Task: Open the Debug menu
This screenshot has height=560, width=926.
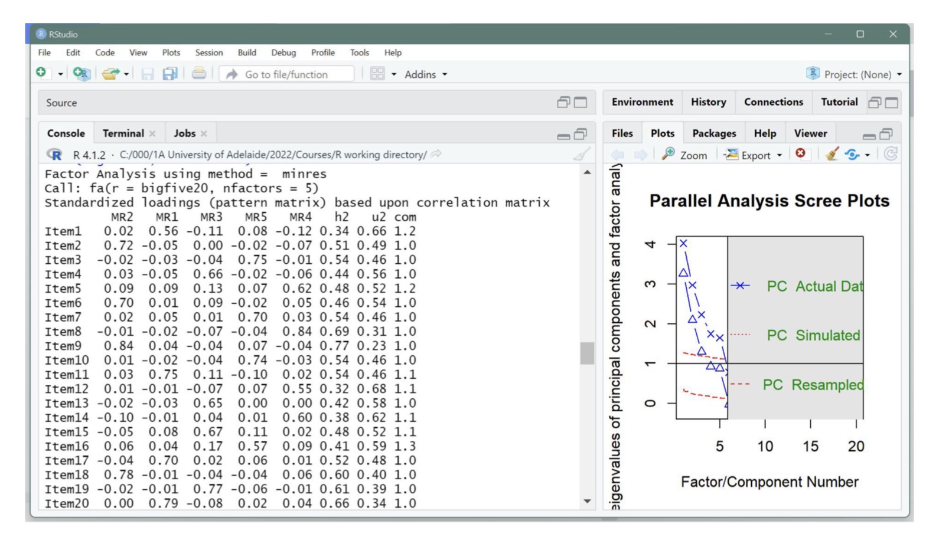Action: pyautogui.click(x=283, y=53)
